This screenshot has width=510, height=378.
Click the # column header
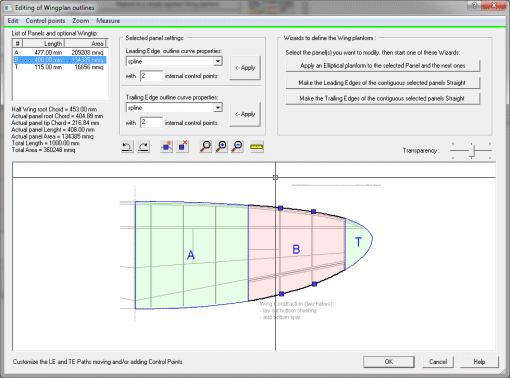pyautogui.click(x=18, y=43)
